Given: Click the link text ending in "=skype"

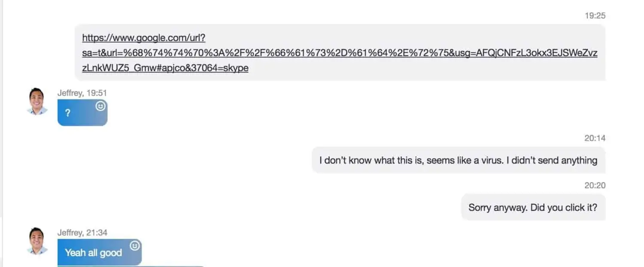Looking at the screenshot, I should [x=165, y=68].
